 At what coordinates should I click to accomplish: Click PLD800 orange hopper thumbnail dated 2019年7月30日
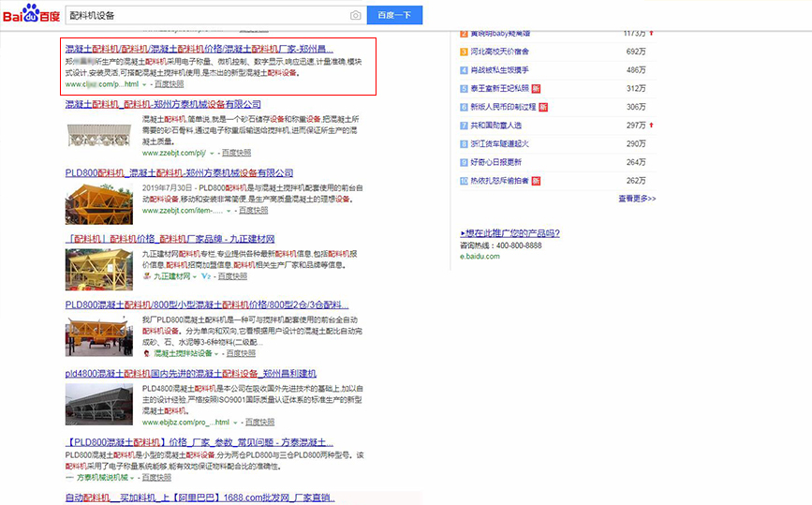[x=99, y=204]
